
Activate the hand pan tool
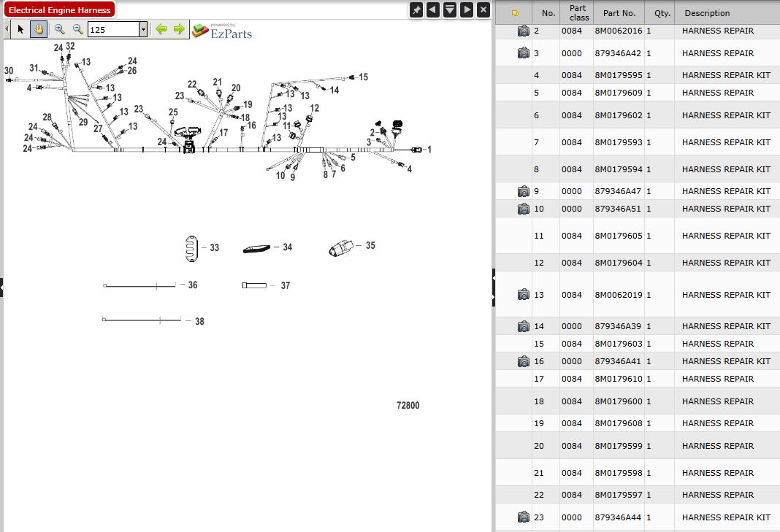(x=39, y=29)
